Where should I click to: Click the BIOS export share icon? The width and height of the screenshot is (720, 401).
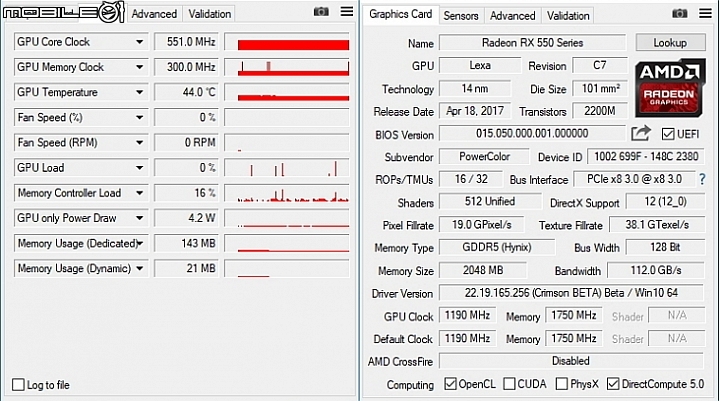pyautogui.click(x=641, y=133)
